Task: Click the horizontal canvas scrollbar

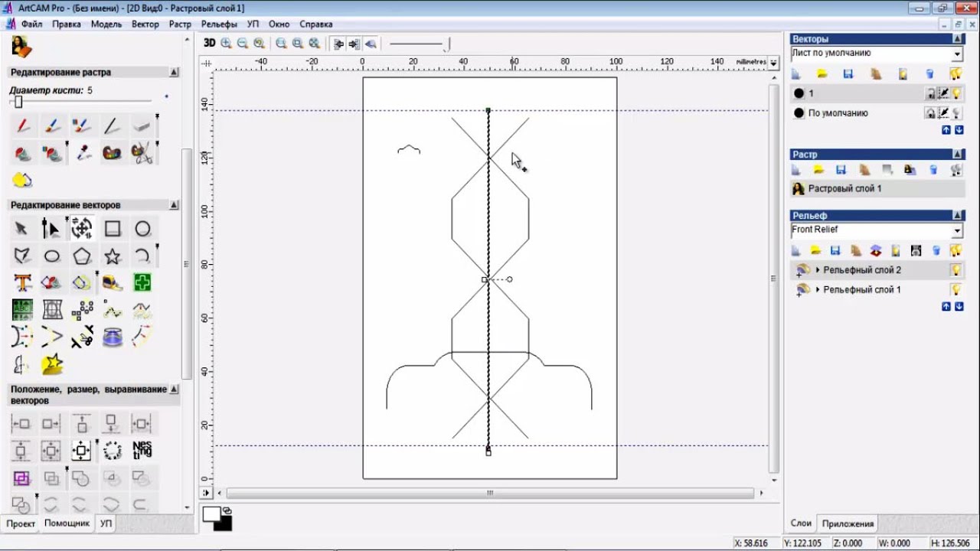Action: 490,493
